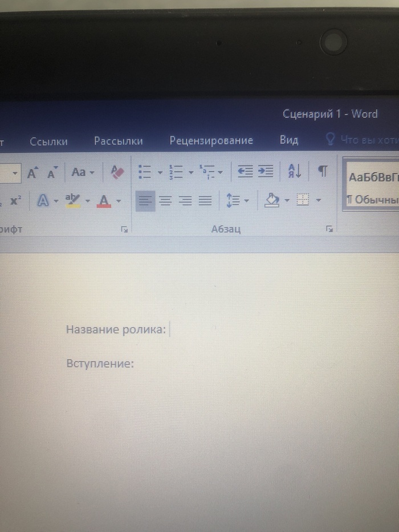Open the numbering library dropdown arrow
This screenshot has height=532, width=399.
(191, 172)
